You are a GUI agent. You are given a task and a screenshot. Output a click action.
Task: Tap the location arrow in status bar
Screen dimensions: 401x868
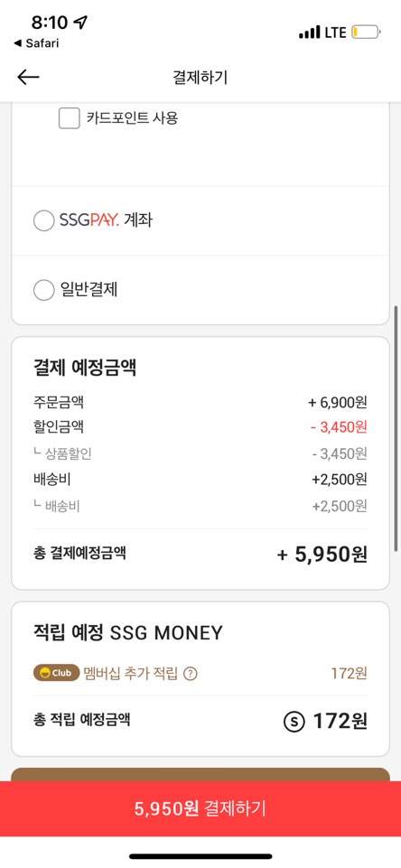pos(81,23)
